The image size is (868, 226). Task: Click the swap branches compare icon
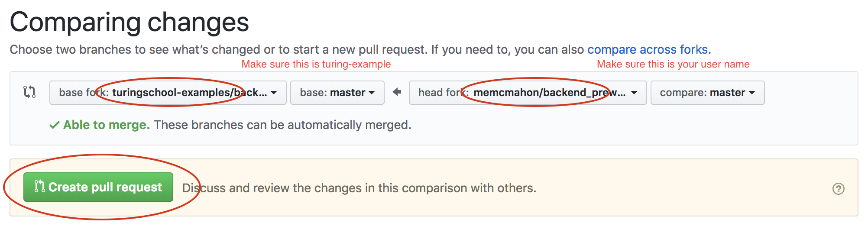(29, 92)
